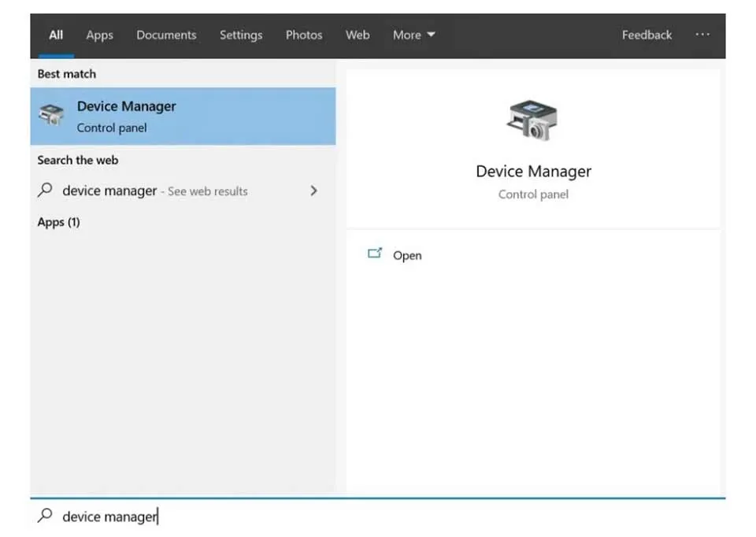756x537 pixels.
Task: Click the ellipsis icon in the top bar
Action: [x=702, y=34]
